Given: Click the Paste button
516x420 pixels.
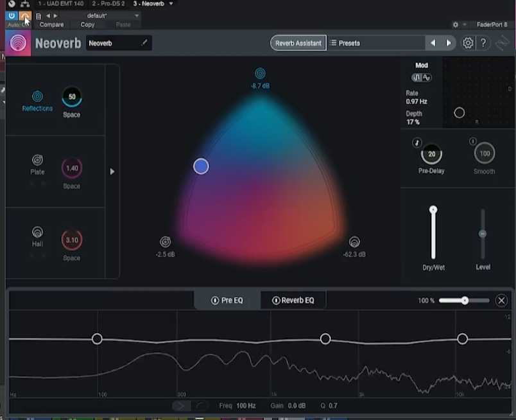Looking at the screenshot, I should [x=123, y=24].
